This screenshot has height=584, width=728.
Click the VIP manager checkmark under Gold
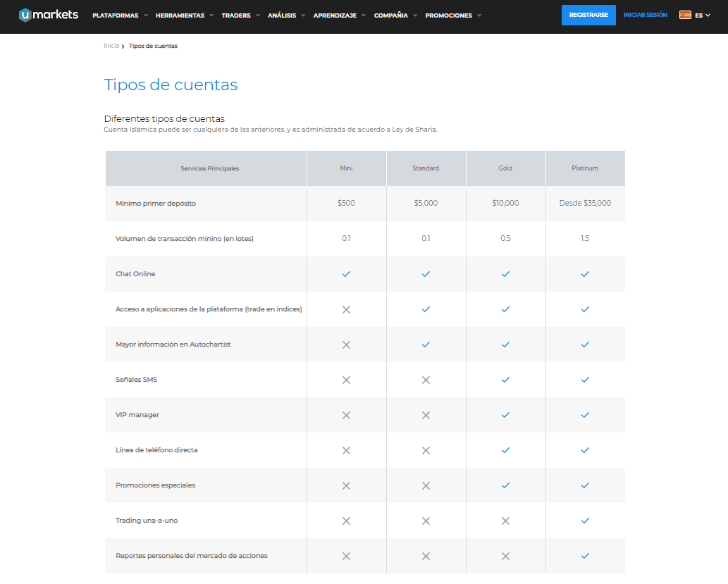(x=505, y=415)
